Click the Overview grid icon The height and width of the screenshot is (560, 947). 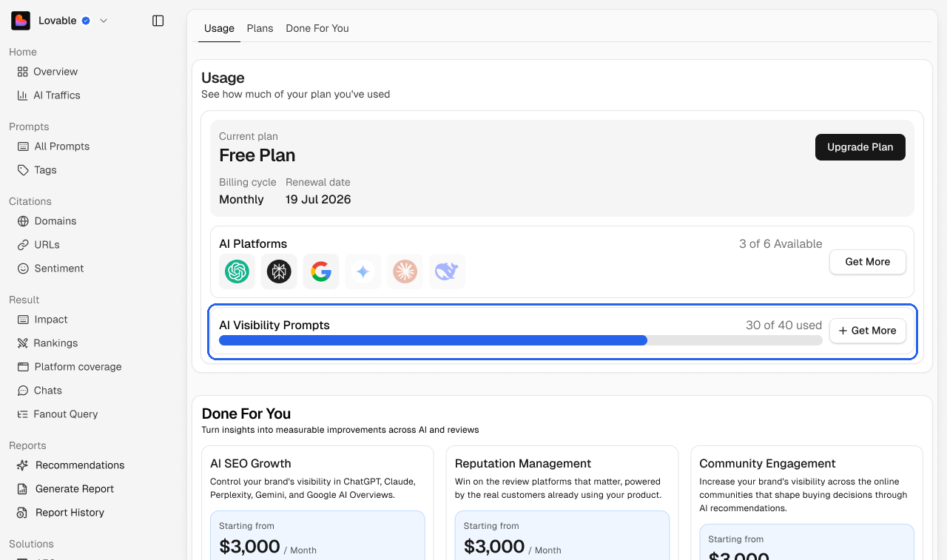point(23,72)
